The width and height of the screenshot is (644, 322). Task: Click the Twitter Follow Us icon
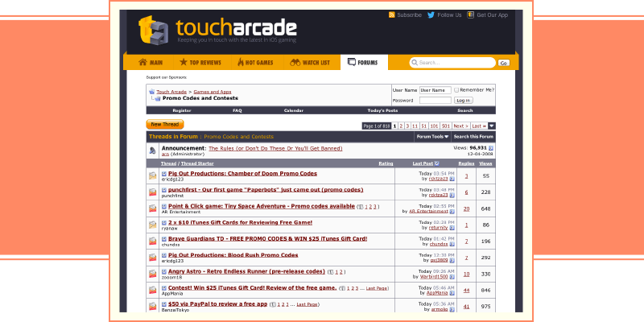pos(431,14)
